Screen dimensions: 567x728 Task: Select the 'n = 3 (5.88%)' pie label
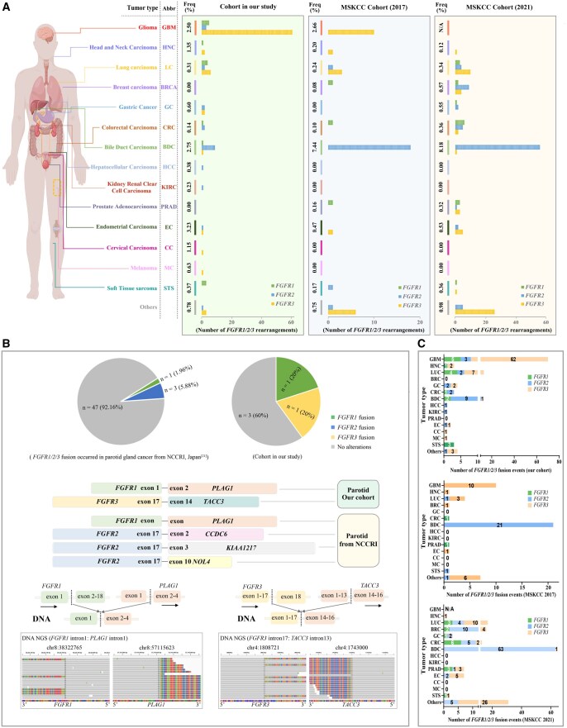point(182,387)
